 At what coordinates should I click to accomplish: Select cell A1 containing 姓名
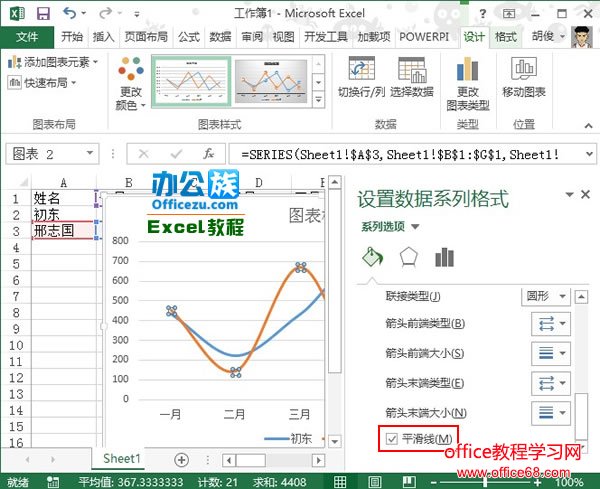(64, 198)
